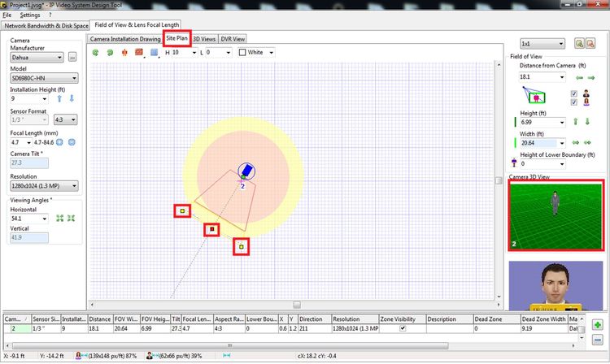Increase distance from camera with right arrow
Screen dimensions: 610x364
[x=590, y=77]
